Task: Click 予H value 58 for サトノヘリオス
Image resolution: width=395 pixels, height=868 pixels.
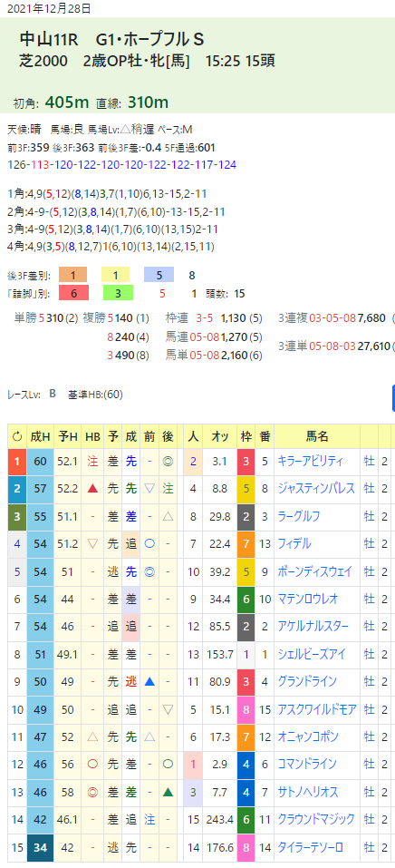Action: (67, 793)
